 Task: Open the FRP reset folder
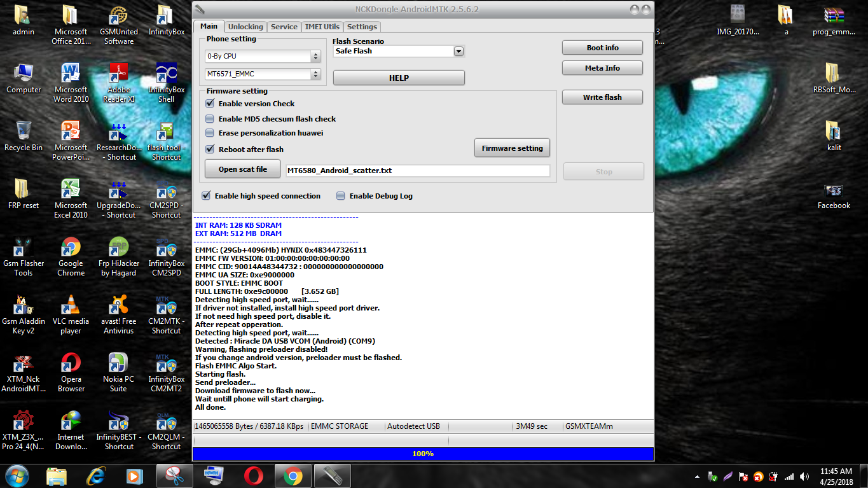coord(24,194)
